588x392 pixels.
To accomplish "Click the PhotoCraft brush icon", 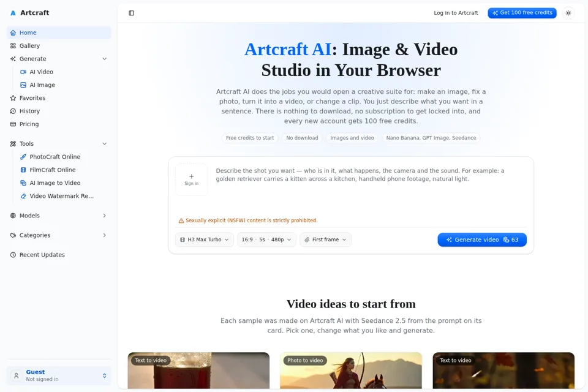I will [x=23, y=157].
